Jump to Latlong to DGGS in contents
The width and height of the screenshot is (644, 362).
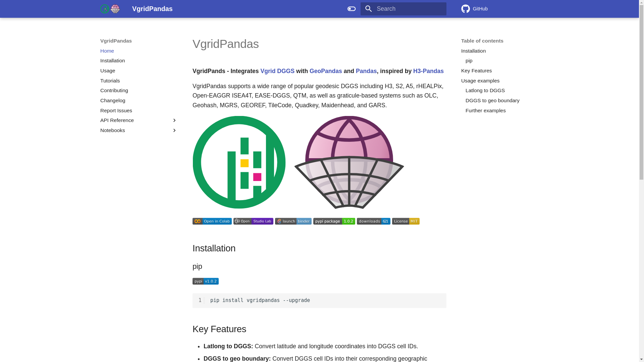click(x=485, y=90)
